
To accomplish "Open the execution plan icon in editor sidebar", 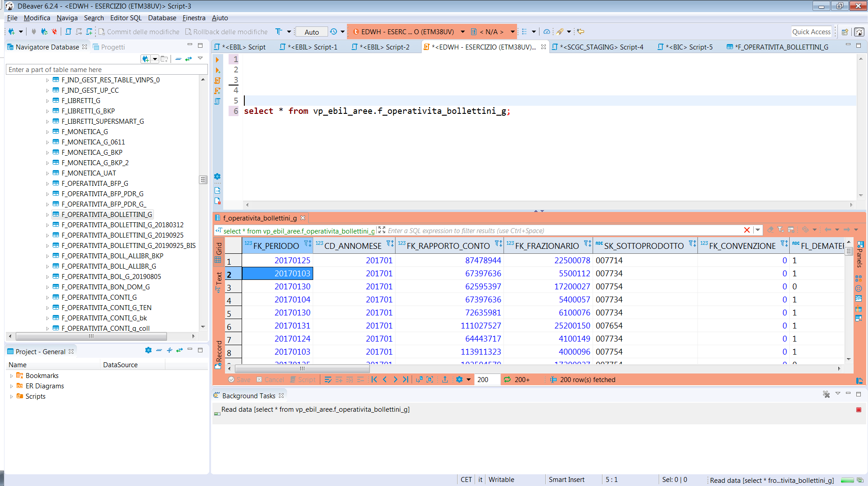I will pos(217,101).
